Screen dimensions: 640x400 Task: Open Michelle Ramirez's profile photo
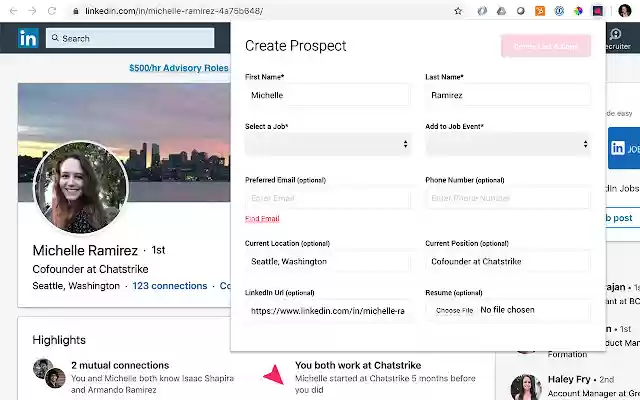point(81,188)
